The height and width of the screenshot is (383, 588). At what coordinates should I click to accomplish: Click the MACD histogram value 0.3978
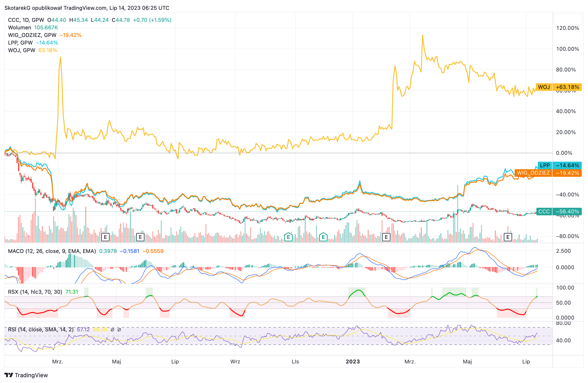108,251
